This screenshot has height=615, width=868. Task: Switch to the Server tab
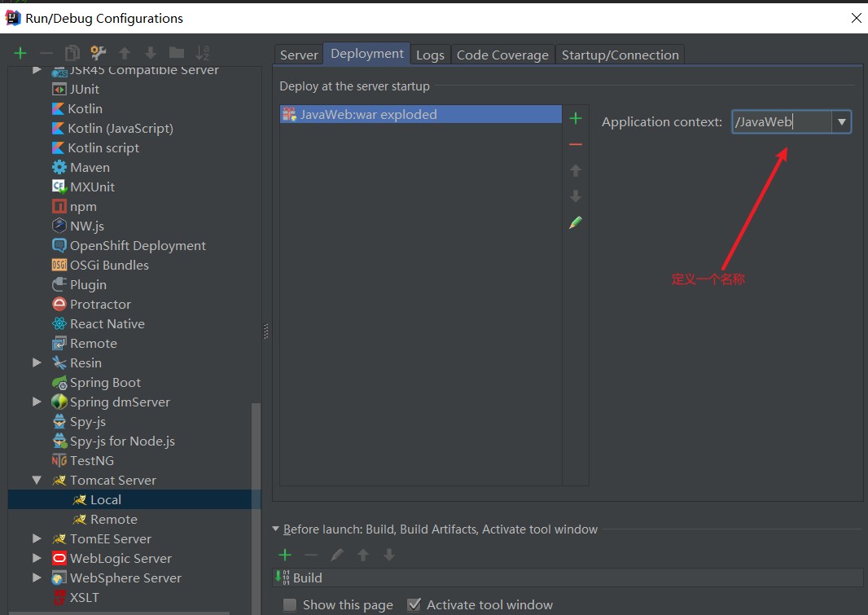pyautogui.click(x=299, y=55)
